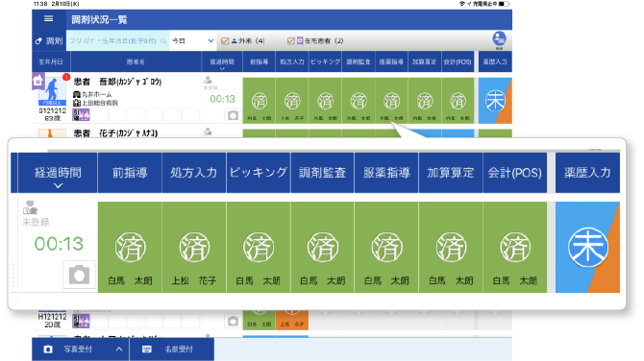The image size is (644, 361).
Task: Select patient name 患者 花子
Action: 115,132
